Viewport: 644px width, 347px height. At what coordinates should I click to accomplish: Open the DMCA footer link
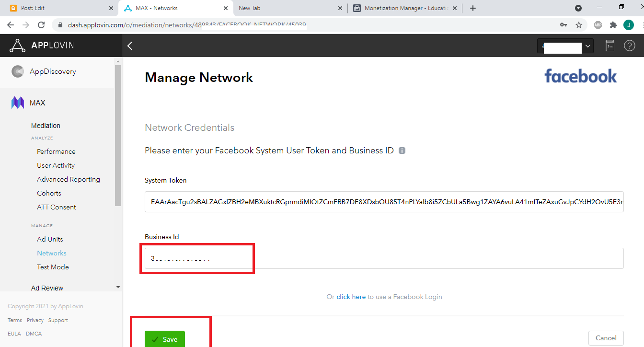click(34, 334)
